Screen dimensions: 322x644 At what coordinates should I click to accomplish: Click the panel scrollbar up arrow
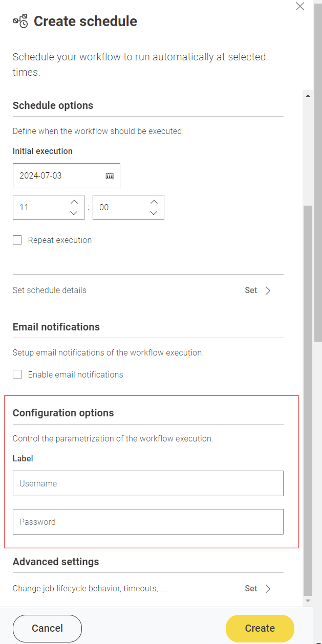tap(308, 96)
